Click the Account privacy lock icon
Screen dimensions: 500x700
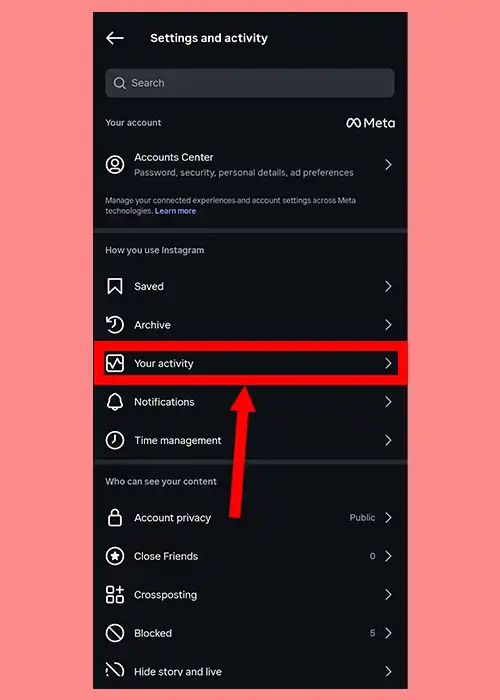pos(115,517)
